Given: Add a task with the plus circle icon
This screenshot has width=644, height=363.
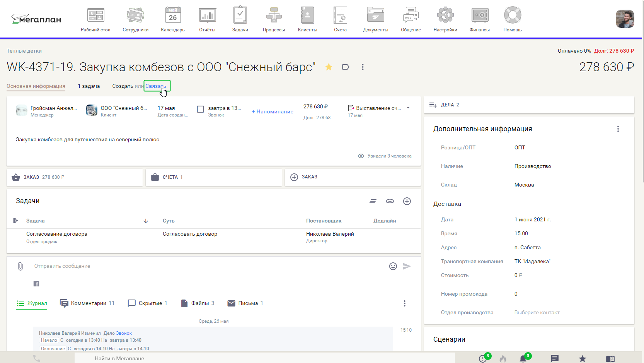Looking at the screenshot, I should 407,201.
